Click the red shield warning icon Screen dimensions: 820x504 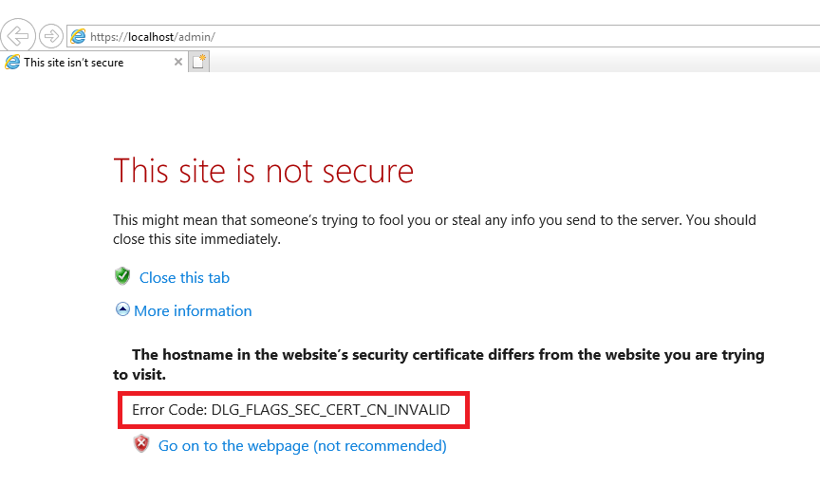pyautogui.click(x=141, y=444)
